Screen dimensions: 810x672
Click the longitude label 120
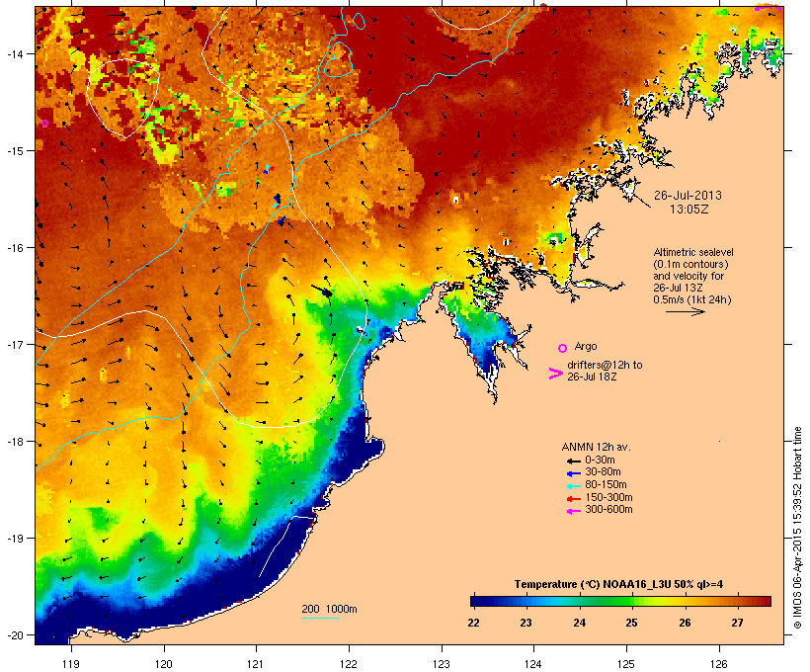[163, 664]
